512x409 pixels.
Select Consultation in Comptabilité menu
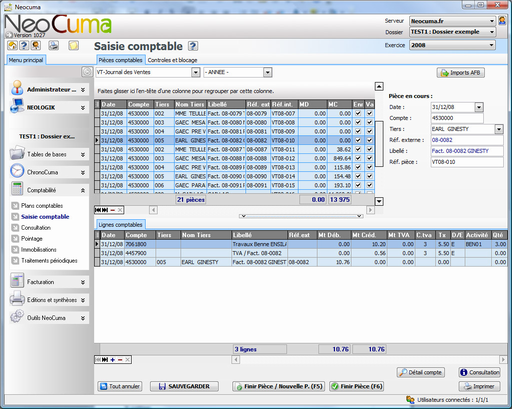coord(36,228)
